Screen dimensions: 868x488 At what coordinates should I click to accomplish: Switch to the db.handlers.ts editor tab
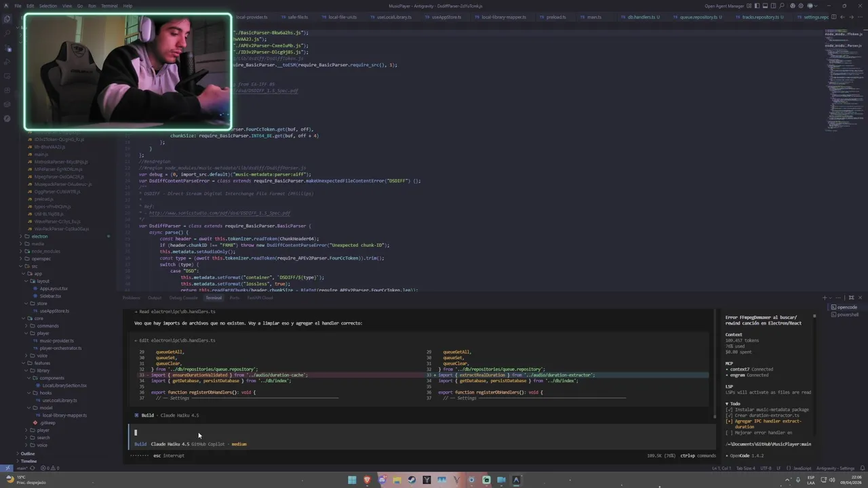pos(643,17)
